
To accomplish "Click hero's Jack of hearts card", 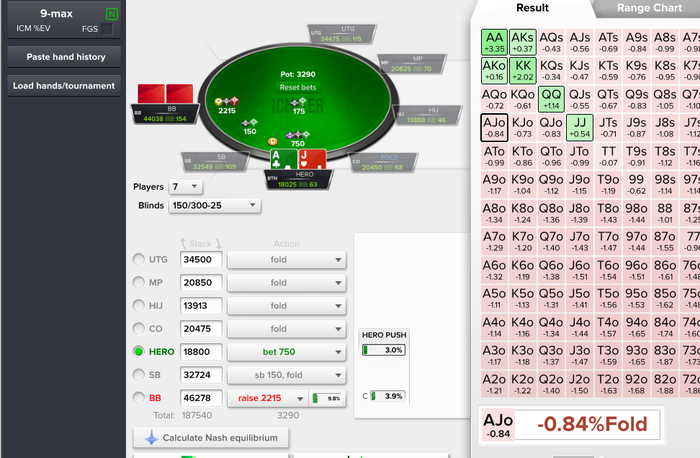I will click(312, 159).
